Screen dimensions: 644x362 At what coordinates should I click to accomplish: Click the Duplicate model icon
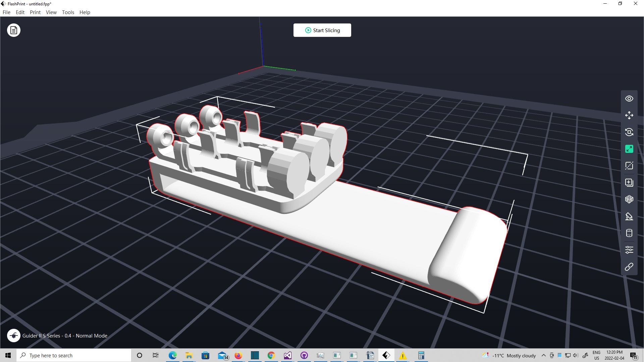pyautogui.click(x=629, y=182)
